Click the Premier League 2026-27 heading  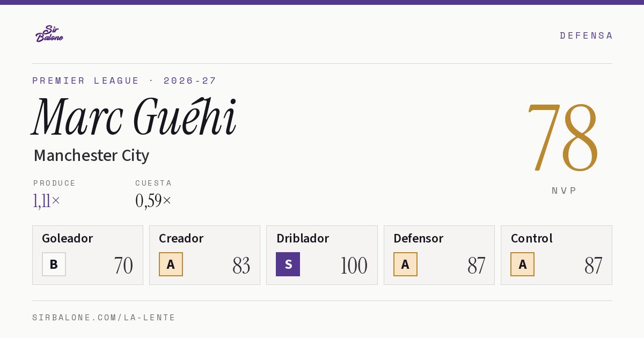(x=125, y=80)
